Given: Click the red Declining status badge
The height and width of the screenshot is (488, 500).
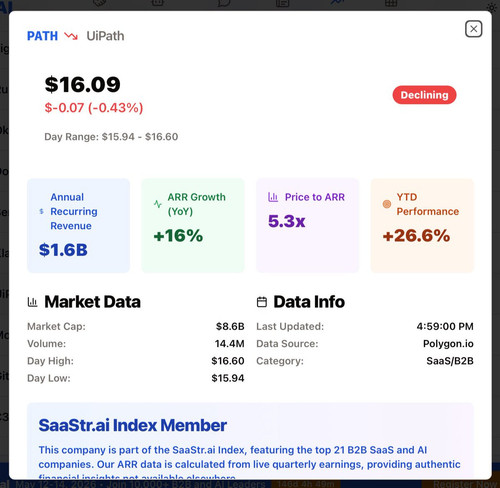Looking at the screenshot, I should coord(424,95).
